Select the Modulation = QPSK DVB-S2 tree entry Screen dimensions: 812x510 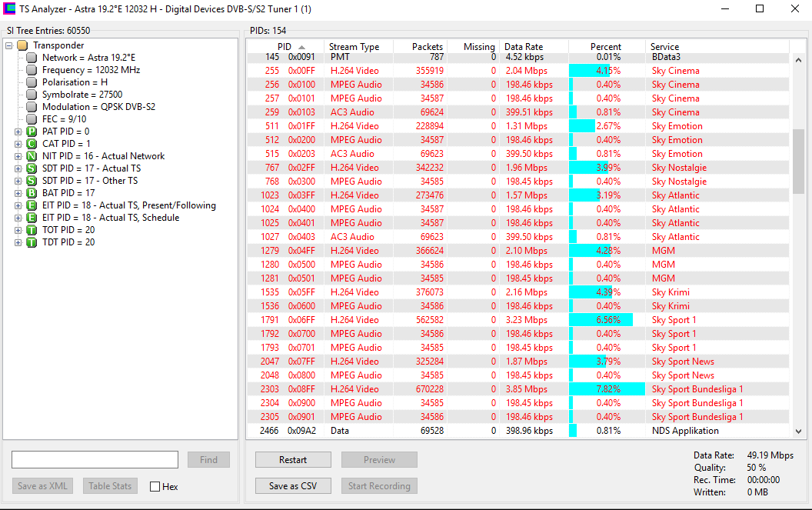tap(98, 107)
